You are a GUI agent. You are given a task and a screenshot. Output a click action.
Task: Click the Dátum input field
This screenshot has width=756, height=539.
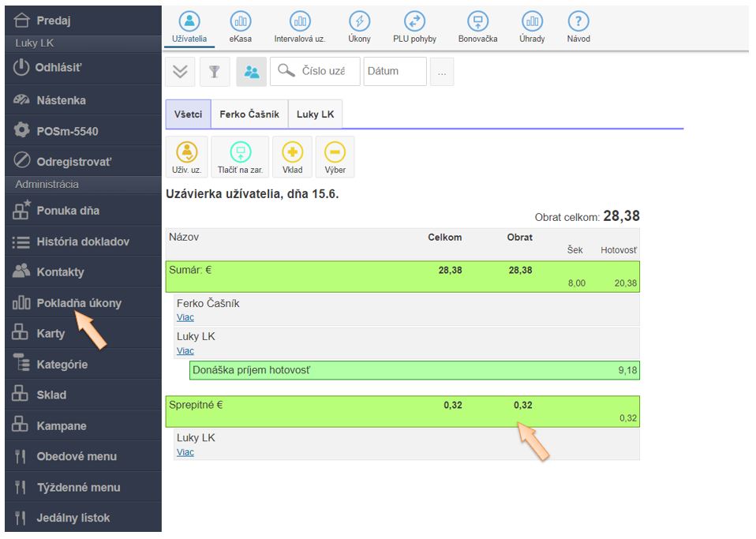pos(395,71)
